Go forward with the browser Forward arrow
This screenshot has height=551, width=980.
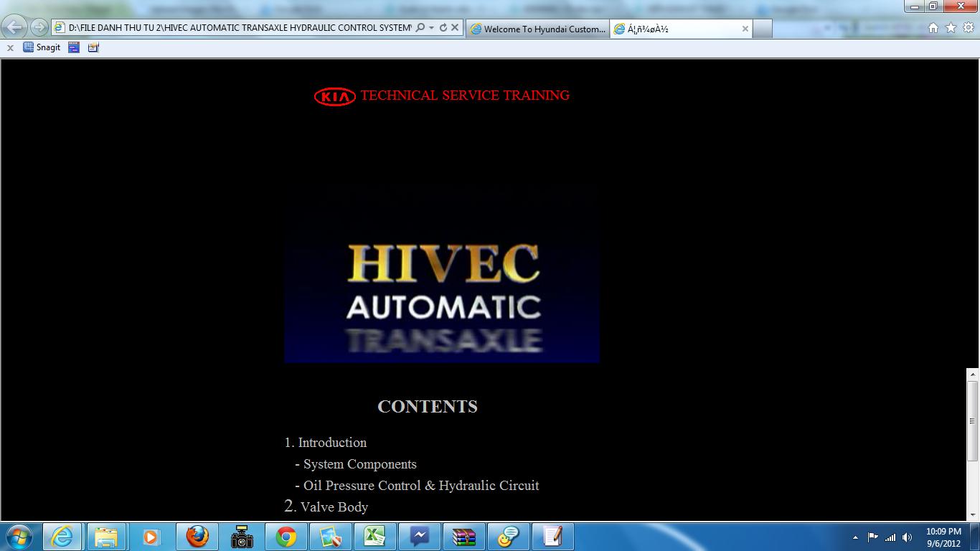pos(39,27)
